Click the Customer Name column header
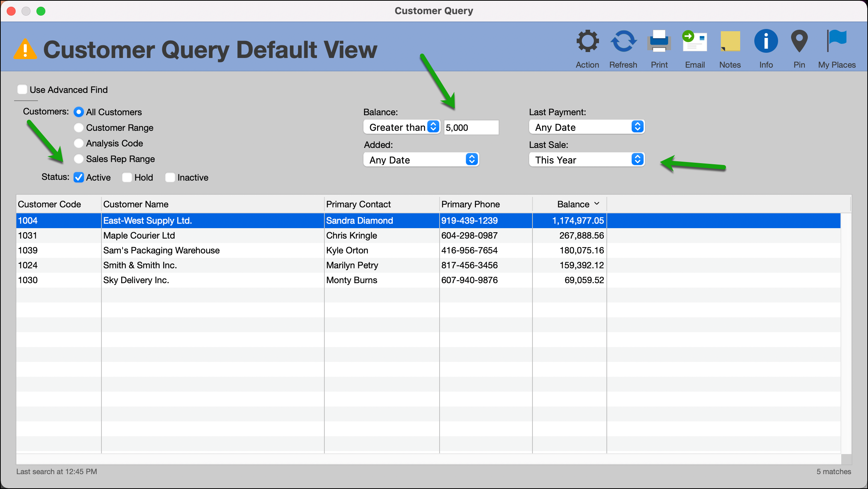Viewport: 868px width, 489px height. [x=136, y=204]
